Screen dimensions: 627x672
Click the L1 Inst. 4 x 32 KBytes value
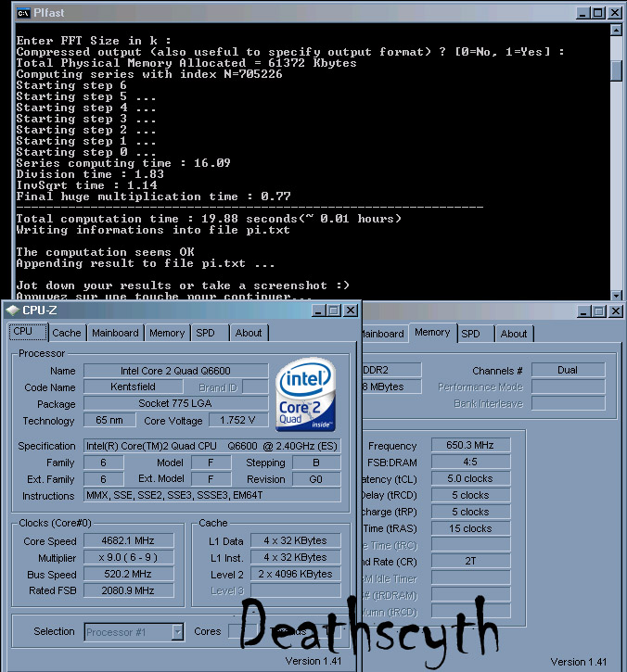(x=296, y=557)
